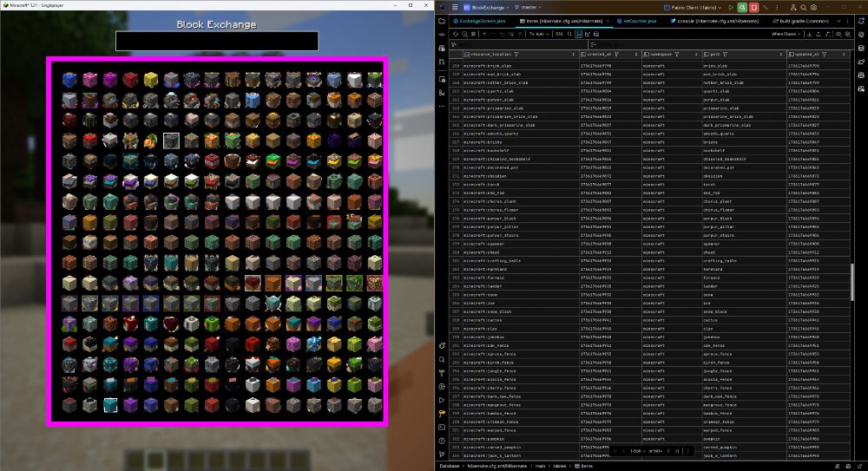
Task: Export data download icon in grid toolbar
Action: [x=809, y=34]
